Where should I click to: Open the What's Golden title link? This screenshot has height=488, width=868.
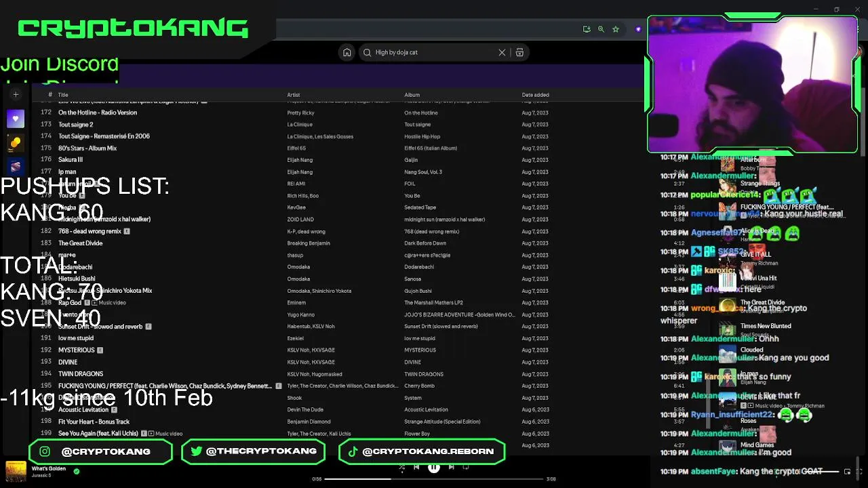click(x=49, y=468)
